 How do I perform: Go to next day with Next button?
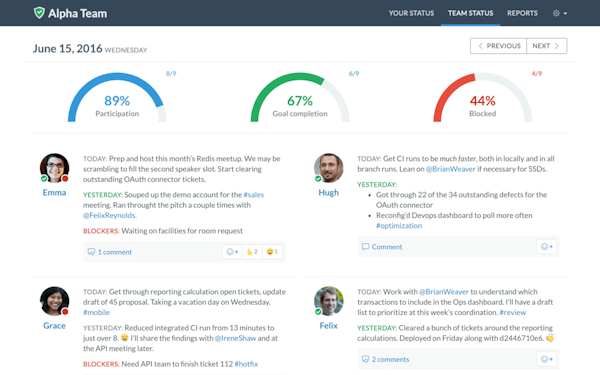(547, 46)
